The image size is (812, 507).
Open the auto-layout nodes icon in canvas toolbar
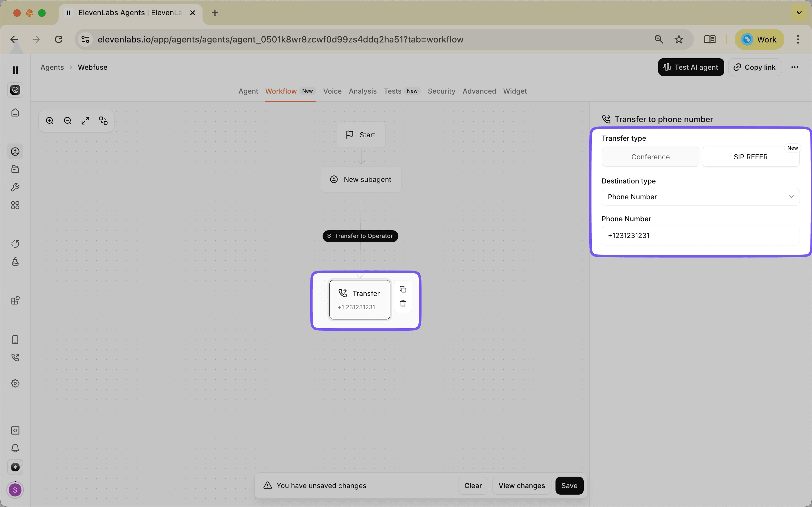(x=103, y=120)
